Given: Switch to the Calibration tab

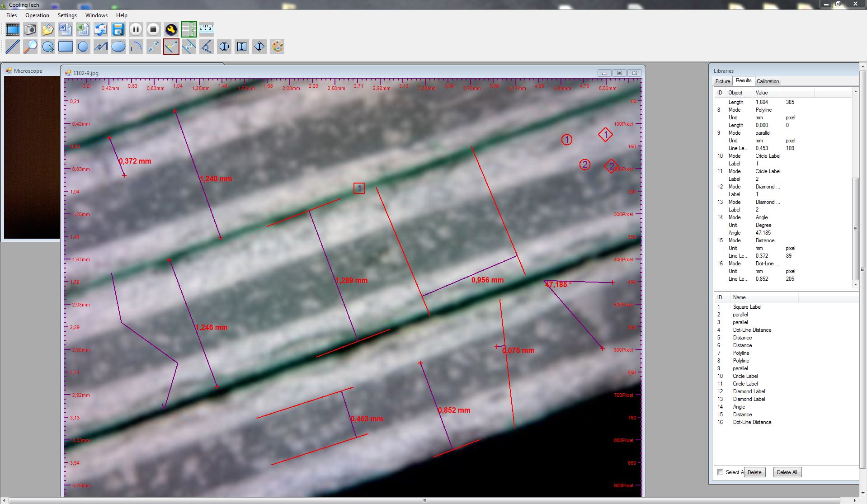Looking at the screenshot, I should (x=768, y=81).
